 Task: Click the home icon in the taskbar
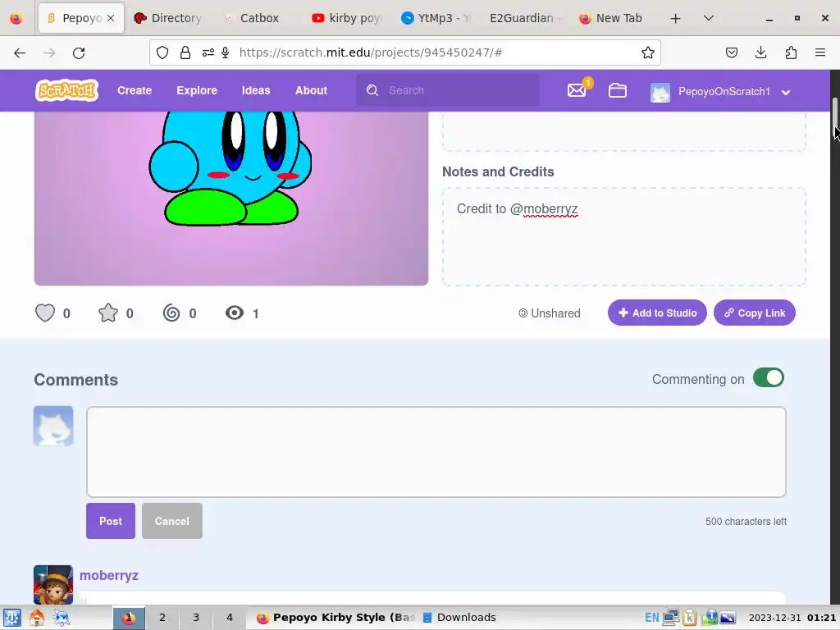[x=36, y=618]
